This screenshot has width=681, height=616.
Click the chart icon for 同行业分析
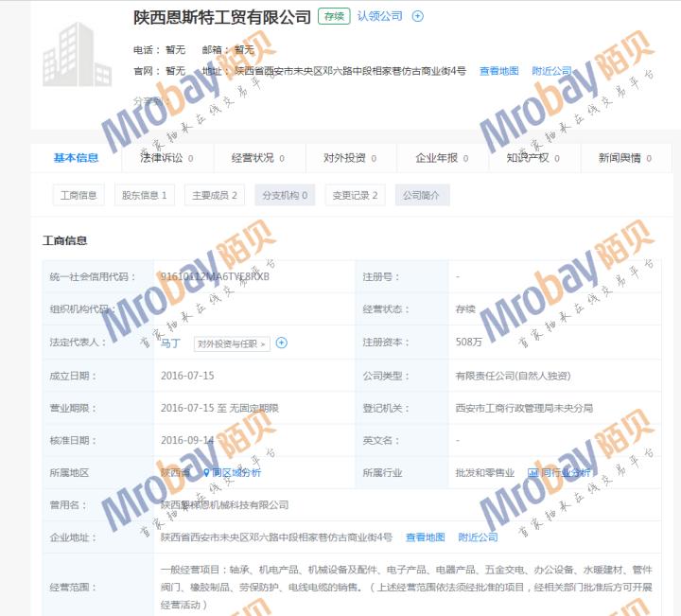533,472
